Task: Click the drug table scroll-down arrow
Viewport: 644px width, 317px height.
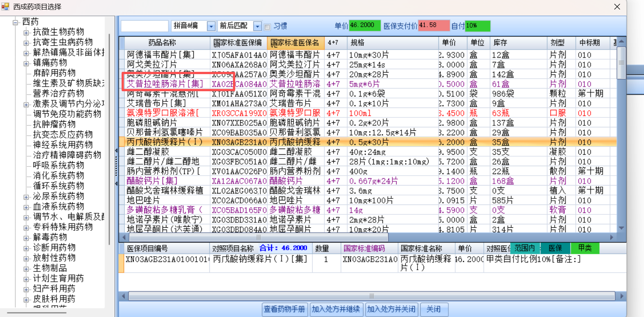Action: point(621,228)
